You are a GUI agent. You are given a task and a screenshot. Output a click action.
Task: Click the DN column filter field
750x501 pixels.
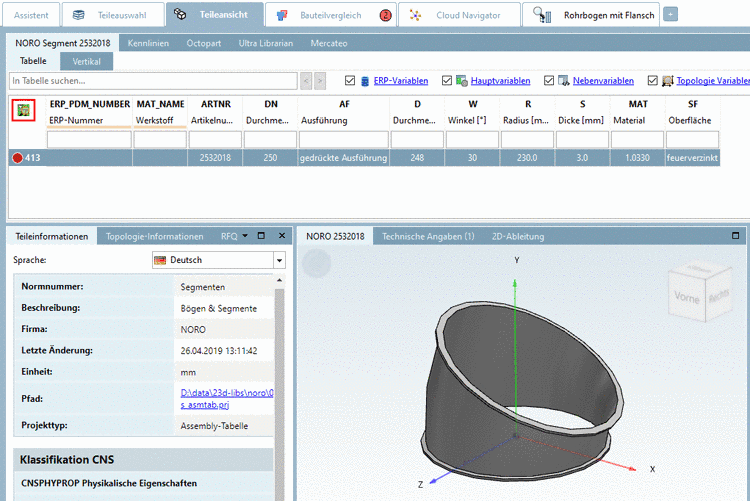[x=270, y=139]
